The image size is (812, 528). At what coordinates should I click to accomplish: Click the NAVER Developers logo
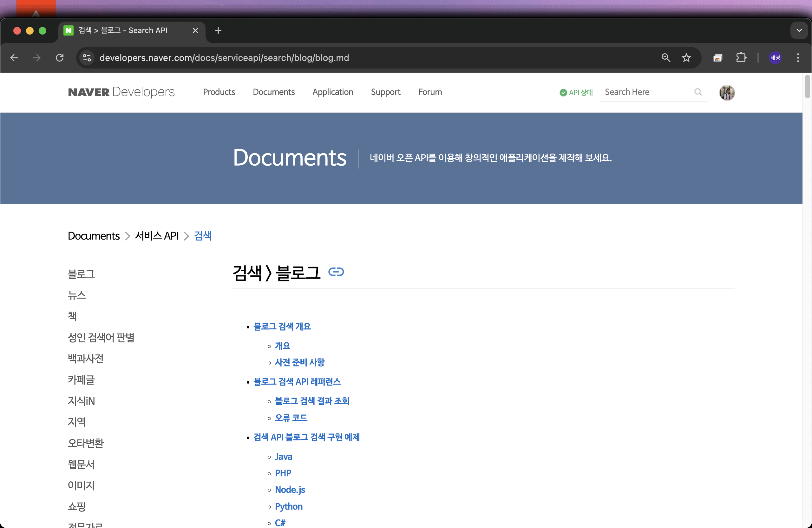point(121,92)
